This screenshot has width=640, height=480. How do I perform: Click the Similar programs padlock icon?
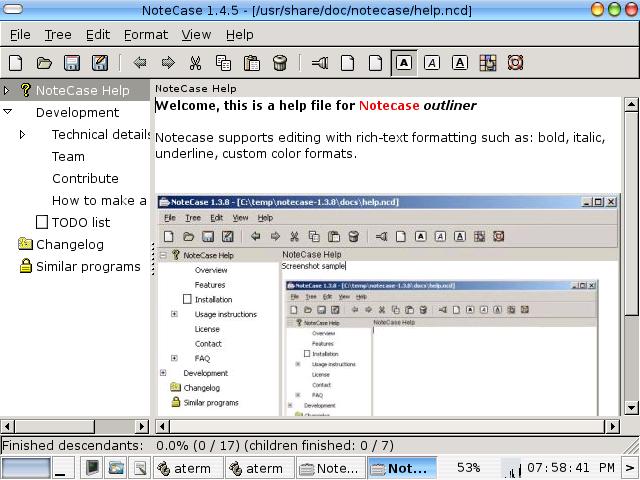(25, 266)
